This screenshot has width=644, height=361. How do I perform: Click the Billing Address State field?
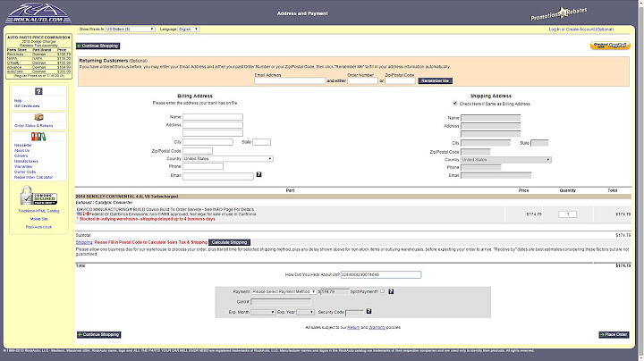[261, 142]
